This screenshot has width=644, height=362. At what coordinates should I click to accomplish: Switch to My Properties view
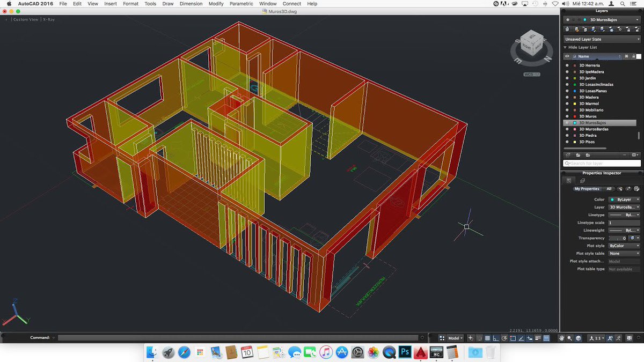587,189
